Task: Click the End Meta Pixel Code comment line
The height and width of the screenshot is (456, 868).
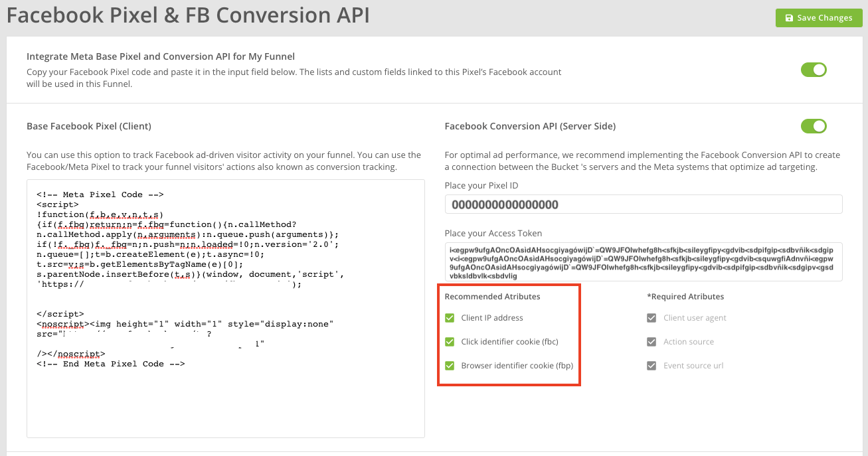Action: click(x=111, y=364)
